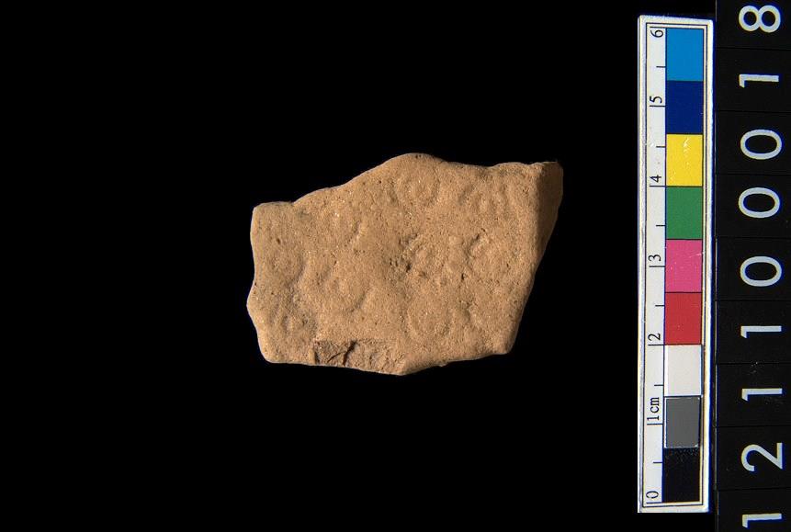Click the green swatch on the scale
This screenshot has height=532, width=791.
tap(684, 213)
